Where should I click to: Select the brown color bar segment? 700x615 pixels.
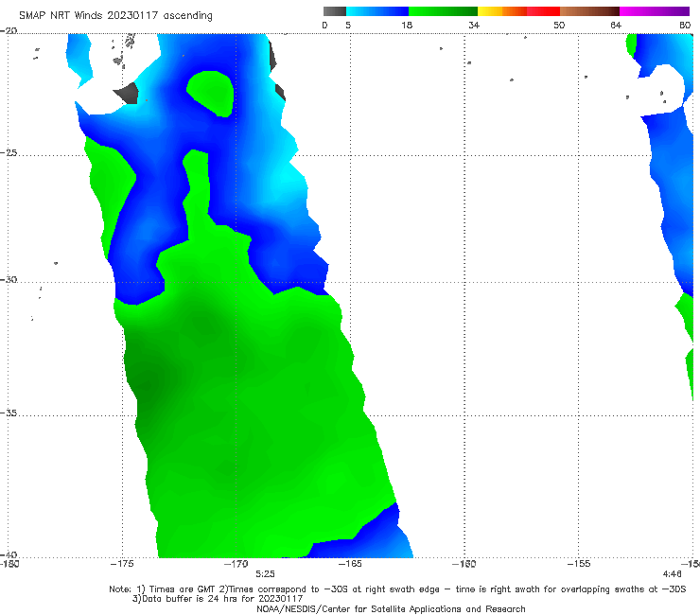coord(589,11)
